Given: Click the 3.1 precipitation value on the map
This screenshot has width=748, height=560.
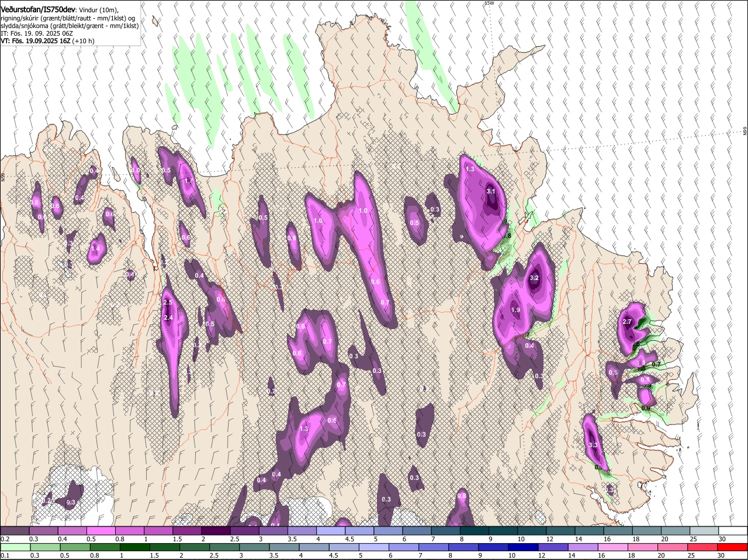Looking at the screenshot, I should pyautogui.click(x=491, y=191).
